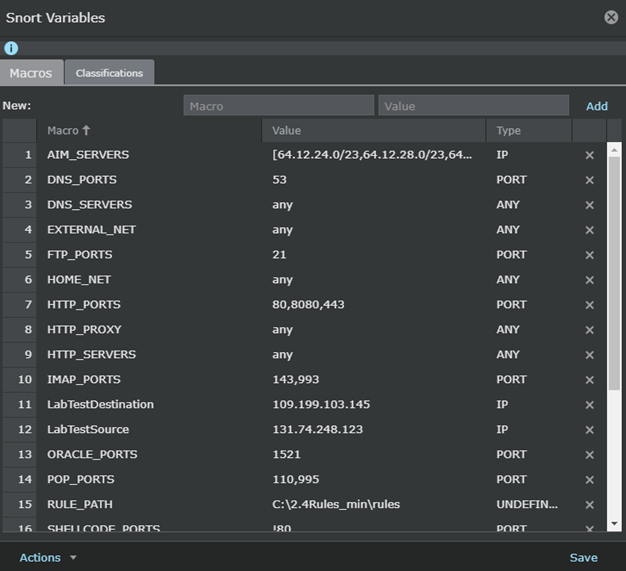Image resolution: width=626 pixels, height=571 pixels.
Task: Click the scrollbar up arrow
Action: coord(614,150)
